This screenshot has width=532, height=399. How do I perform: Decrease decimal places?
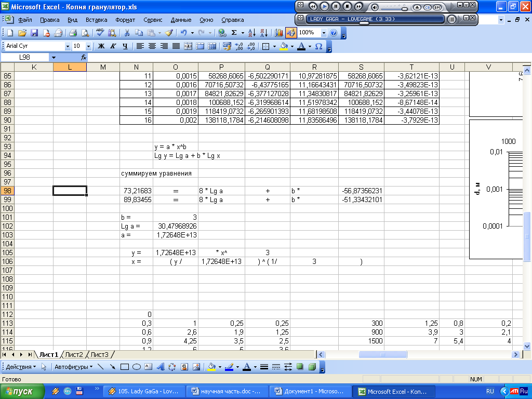tap(251, 46)
